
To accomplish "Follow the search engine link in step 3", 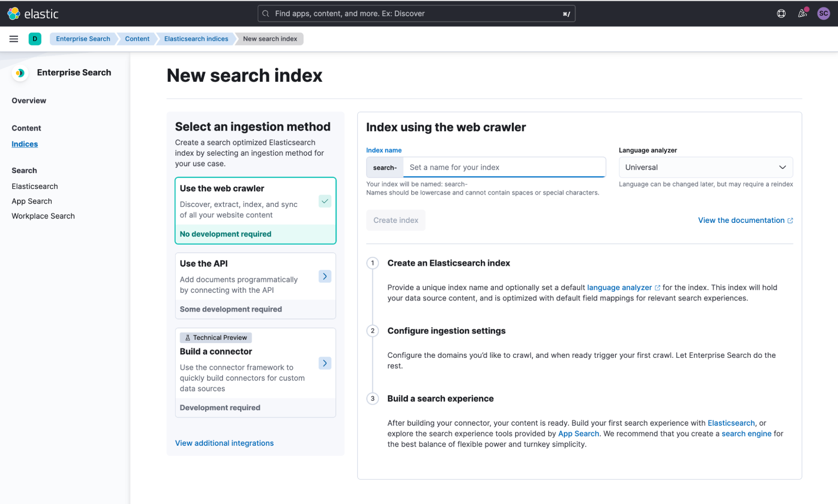I will [746, 434].
